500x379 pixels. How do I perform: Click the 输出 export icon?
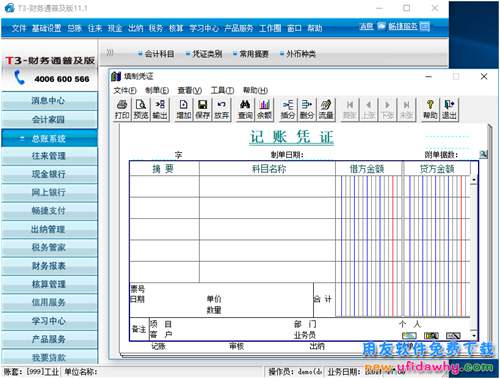coord(160,110)
